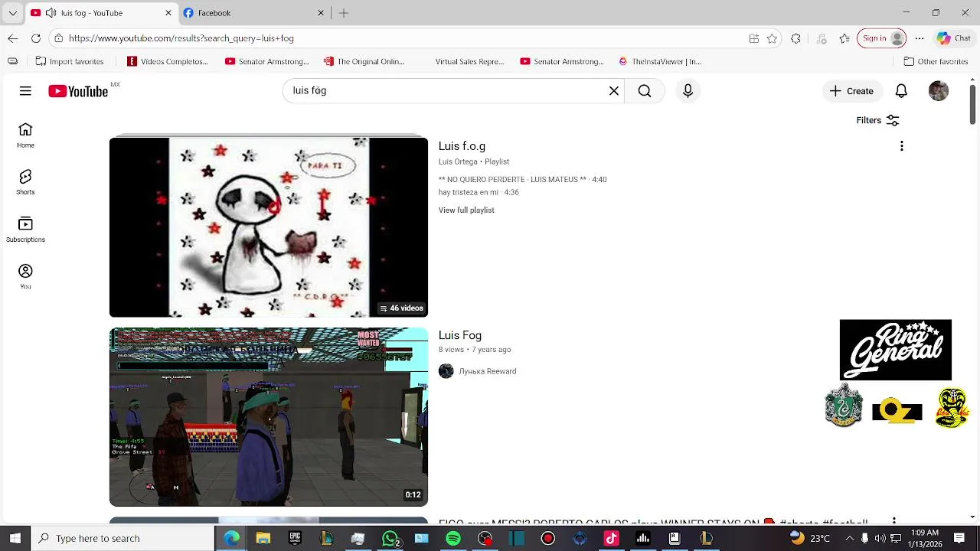Add this page to favorites star
This screenshot has width=980, height=551.
[772, 38]
